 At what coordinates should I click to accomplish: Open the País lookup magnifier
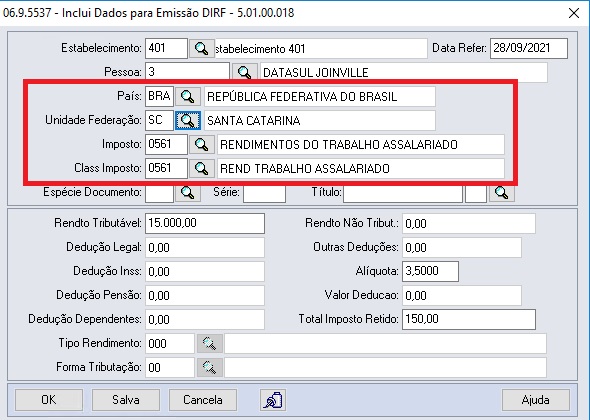point(188,97)
